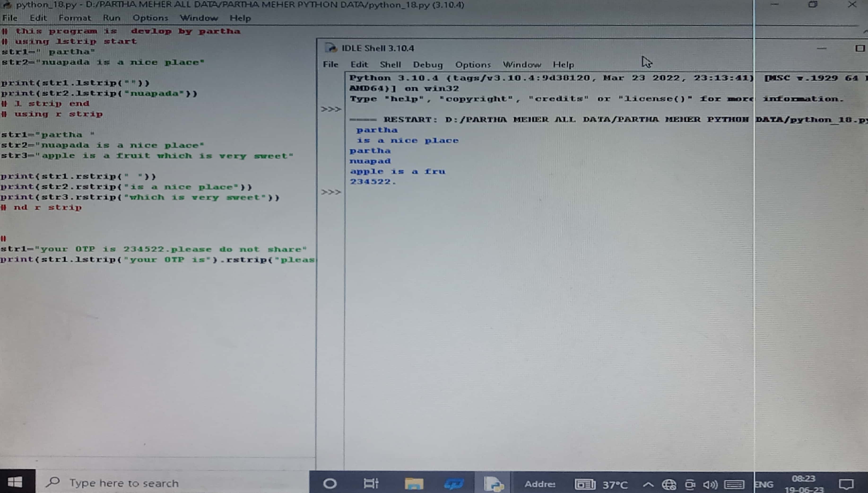
Task: Open the Shell menu in IDLE Shell
Action: 390,64
